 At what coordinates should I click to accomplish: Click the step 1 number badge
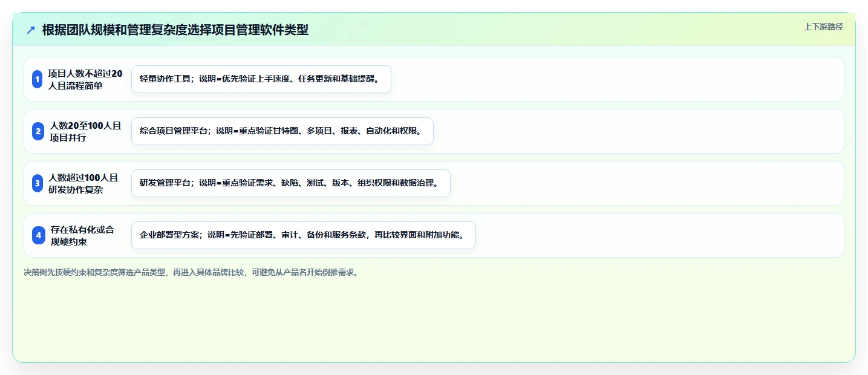[x=38, y=79]
